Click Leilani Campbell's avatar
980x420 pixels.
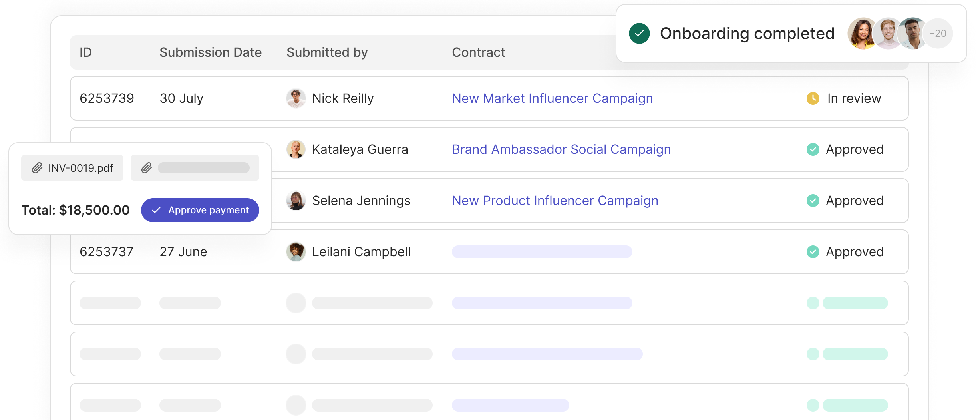click(296, 252)
